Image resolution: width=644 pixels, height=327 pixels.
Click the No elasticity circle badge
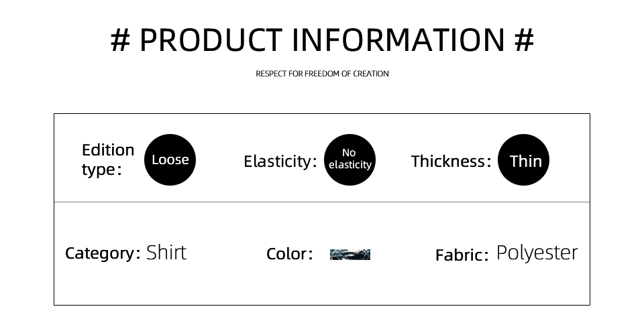click(350, 159)
